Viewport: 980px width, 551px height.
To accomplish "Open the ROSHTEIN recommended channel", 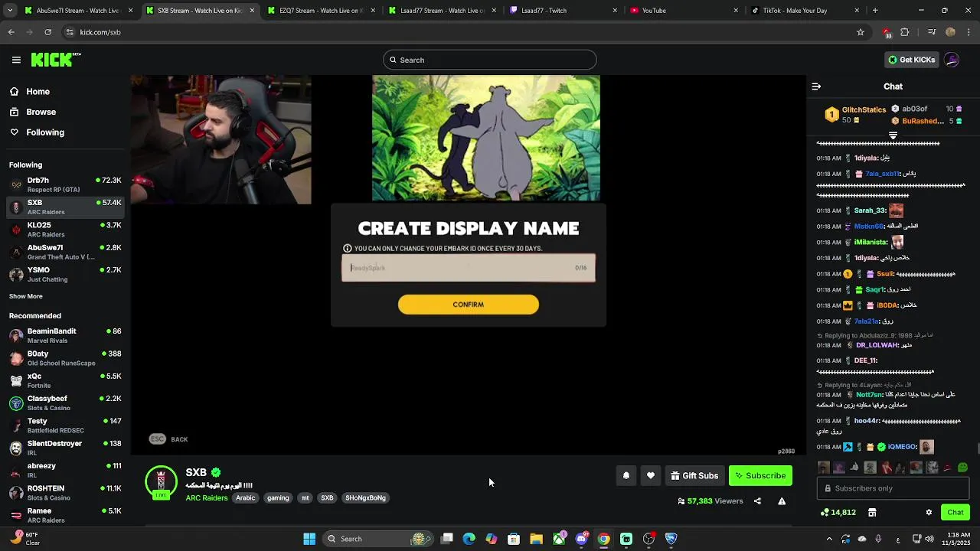I will click(x=66, y=492).
